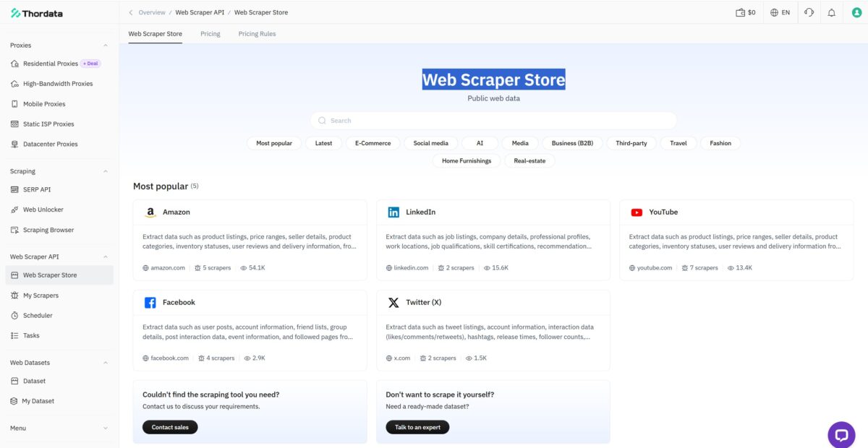Switch to the Pricing tab
The height and width of the screenshot is (448, 868).
tap(210, 34)
